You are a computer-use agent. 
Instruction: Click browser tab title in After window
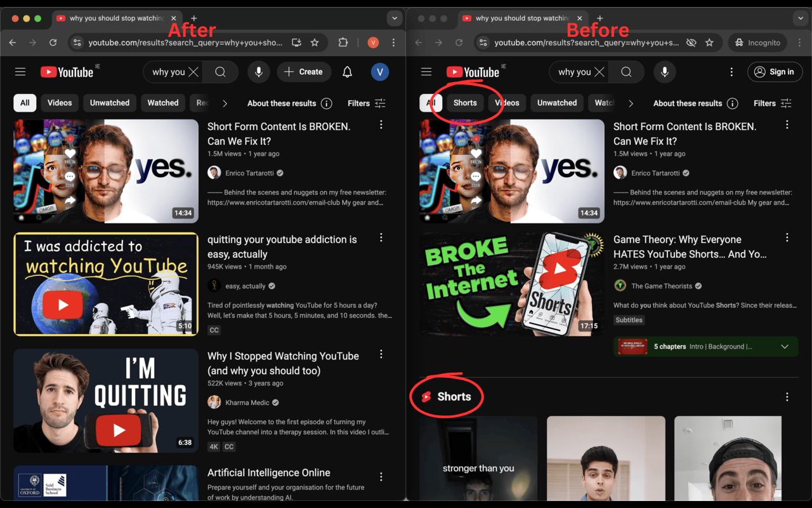click(x=117, y=18)
